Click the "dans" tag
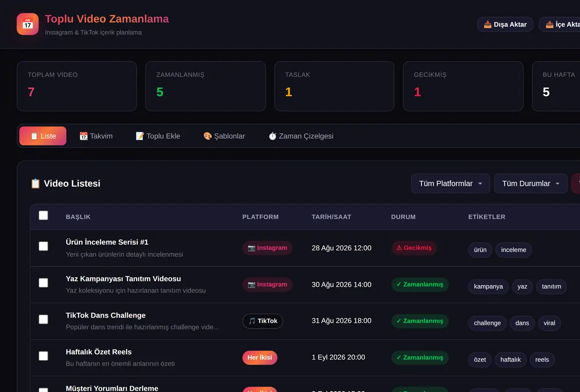Viewport: 580px width, 392px height. pos(522,323)
